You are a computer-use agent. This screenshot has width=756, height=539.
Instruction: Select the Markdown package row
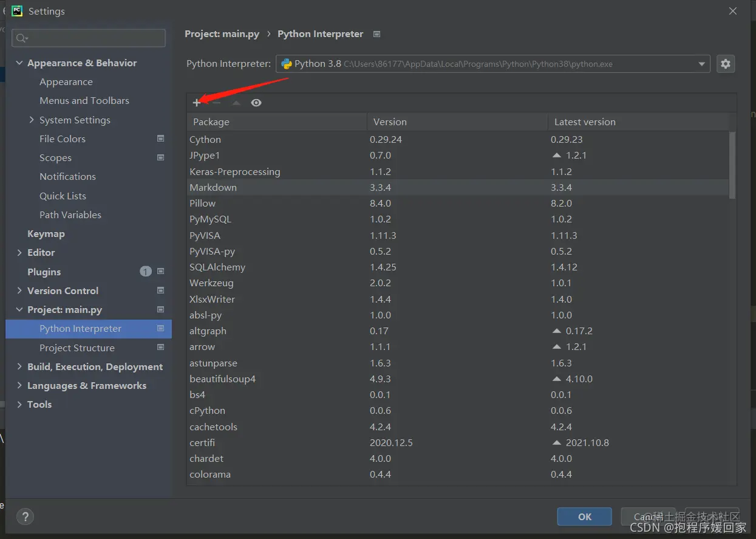coord(458,187)
